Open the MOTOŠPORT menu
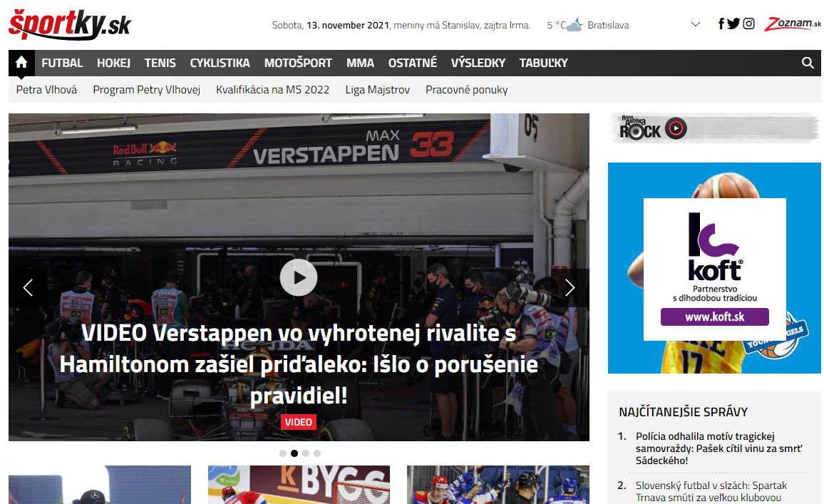Viewport: 824px width, 504px height. tap(298, 63)
